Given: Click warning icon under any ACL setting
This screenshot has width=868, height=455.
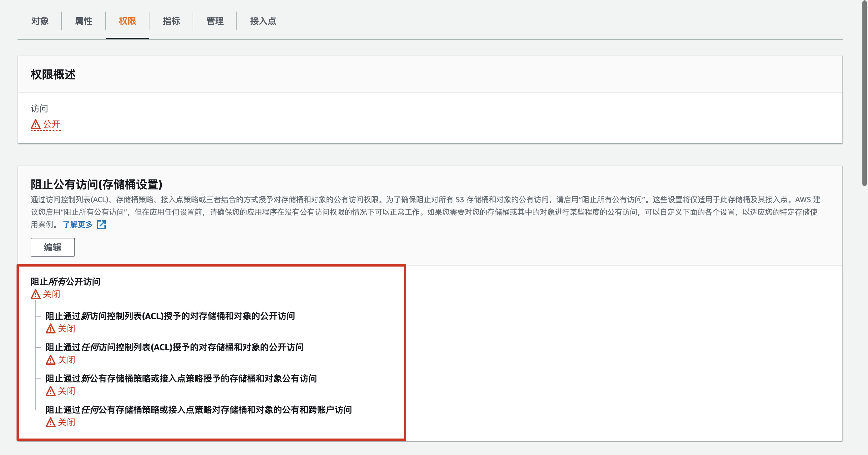Looking at the screenshot, I should (51, 360).
